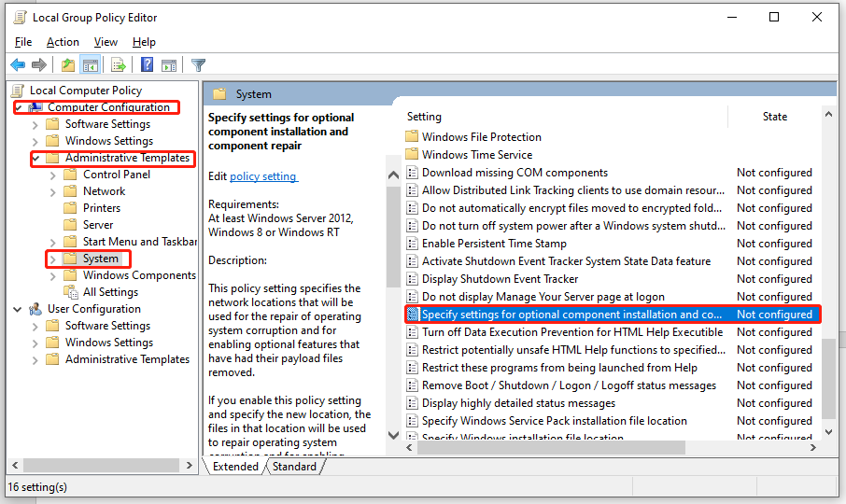Click the All Settings icon in tree
Screen dimensions: 846x504
pos(71,292)
